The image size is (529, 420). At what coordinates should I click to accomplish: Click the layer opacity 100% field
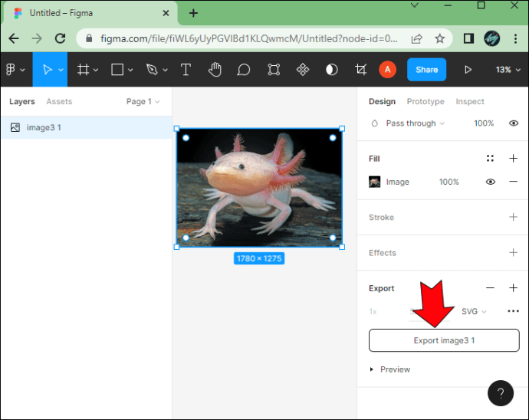(x=484, y=123)
